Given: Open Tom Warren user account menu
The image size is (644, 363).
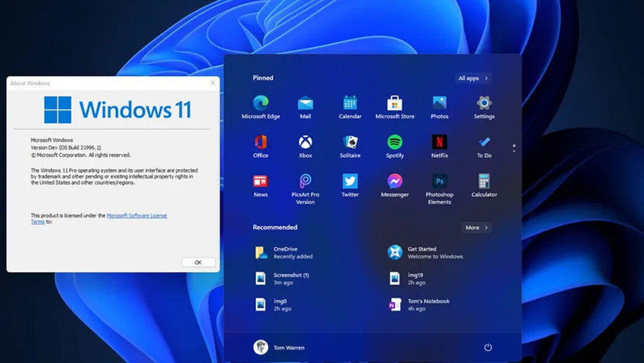Looking at the screenshot, I should click(279, 347).
